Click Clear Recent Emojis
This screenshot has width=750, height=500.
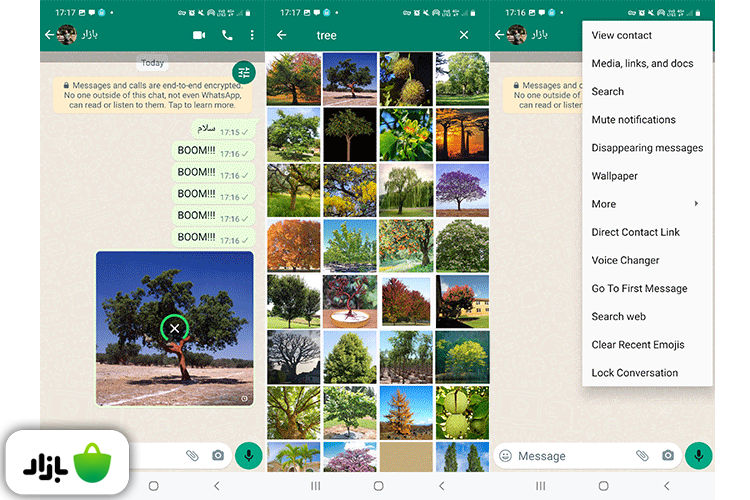(637, 345)
